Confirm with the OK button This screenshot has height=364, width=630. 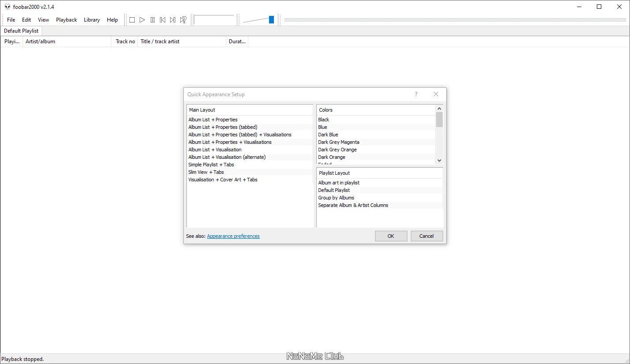pyautogui.click(x=391, y=236)
